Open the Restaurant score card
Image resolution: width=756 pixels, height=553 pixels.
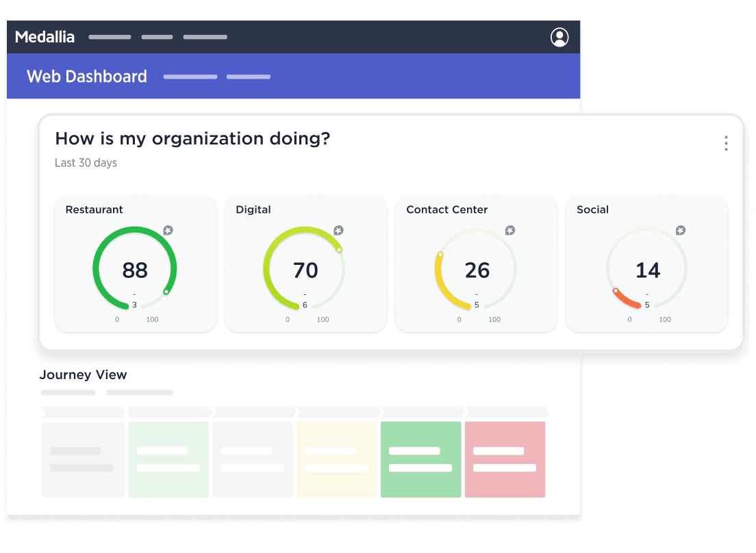pos(136,263)
